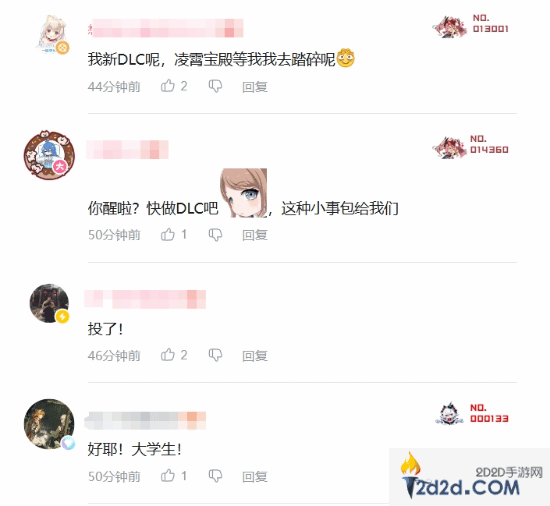The width and height of the screenshot is (550, 506).
Task: Like the comment '投了！'
Action: (168, 355)
